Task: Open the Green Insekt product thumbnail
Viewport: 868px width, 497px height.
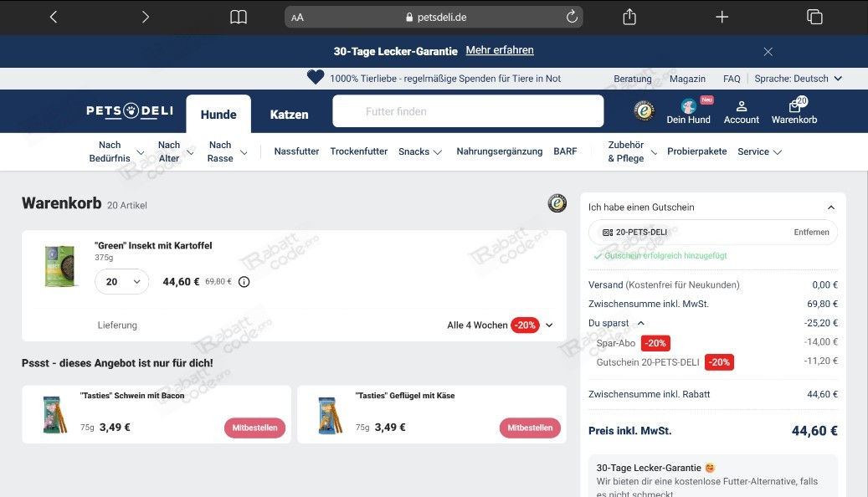Action: [x=59, y=266]
